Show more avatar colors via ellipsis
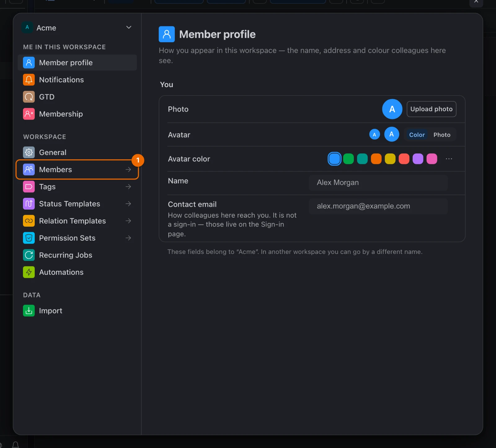The width and height of the screenshot is (496, 448). click(x=449, y=159)
